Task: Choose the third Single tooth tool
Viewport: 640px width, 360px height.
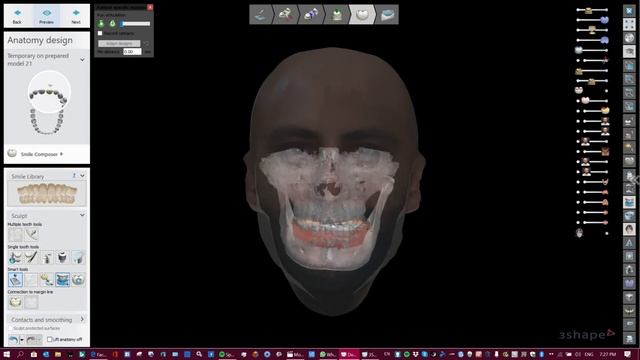Action: 47,257
